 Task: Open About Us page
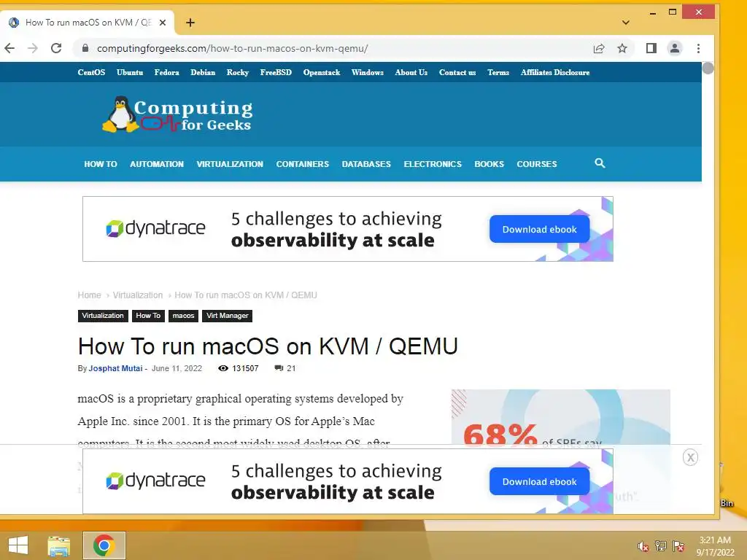coord(411,72)
